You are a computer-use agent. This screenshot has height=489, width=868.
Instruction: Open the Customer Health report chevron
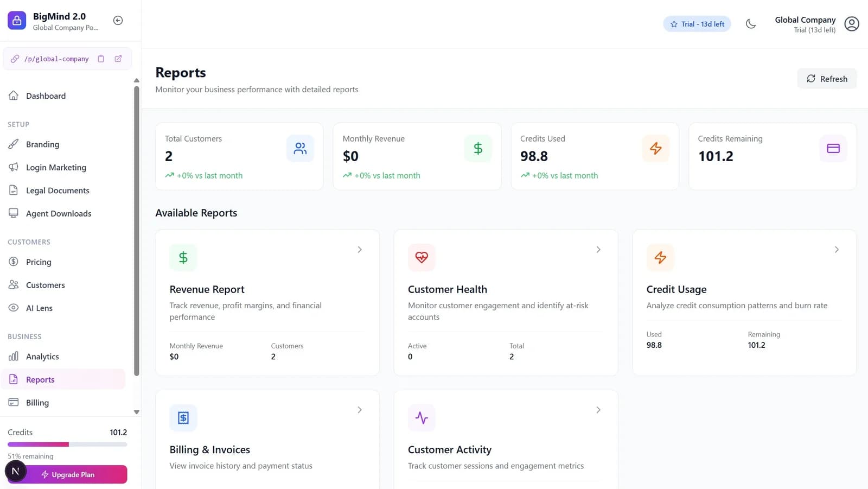598,250
